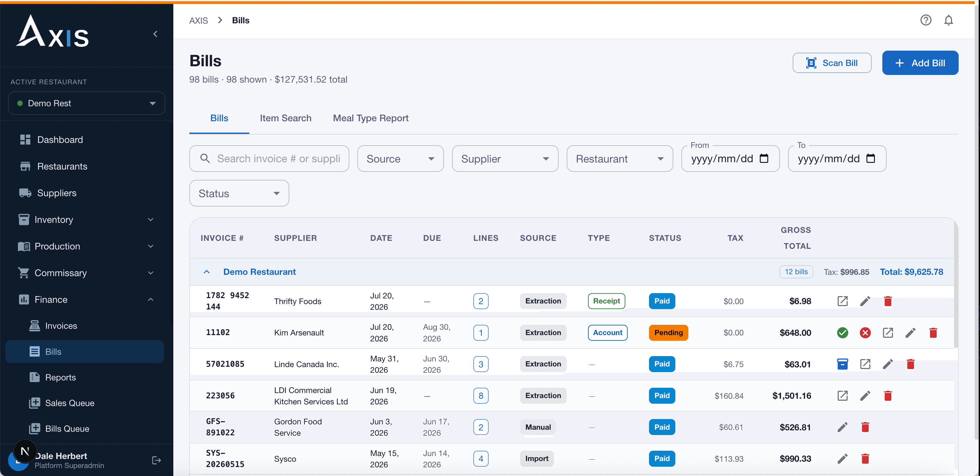Delete the Linde Canada Inc. bill
The image size is (980, 476).
coord(910,364)
